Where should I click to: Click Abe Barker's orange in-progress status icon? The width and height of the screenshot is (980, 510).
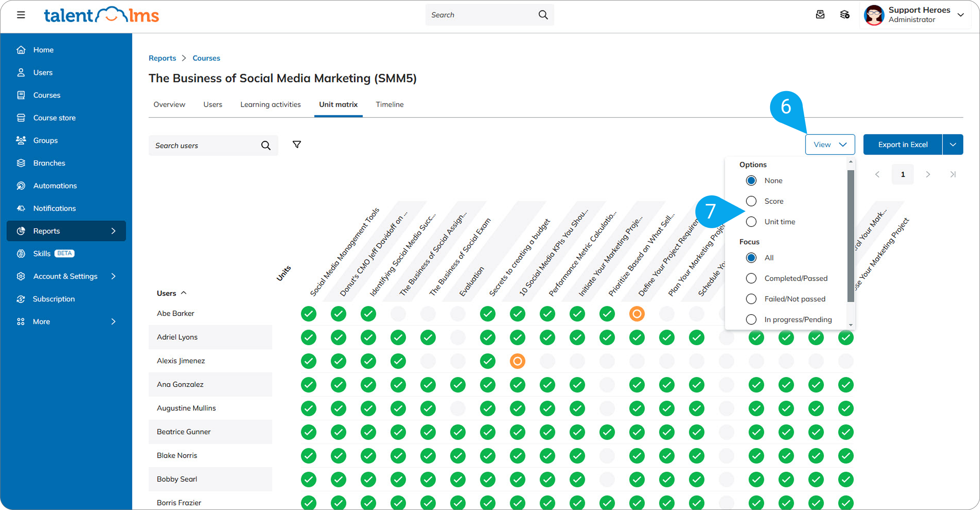click(637, 314)
